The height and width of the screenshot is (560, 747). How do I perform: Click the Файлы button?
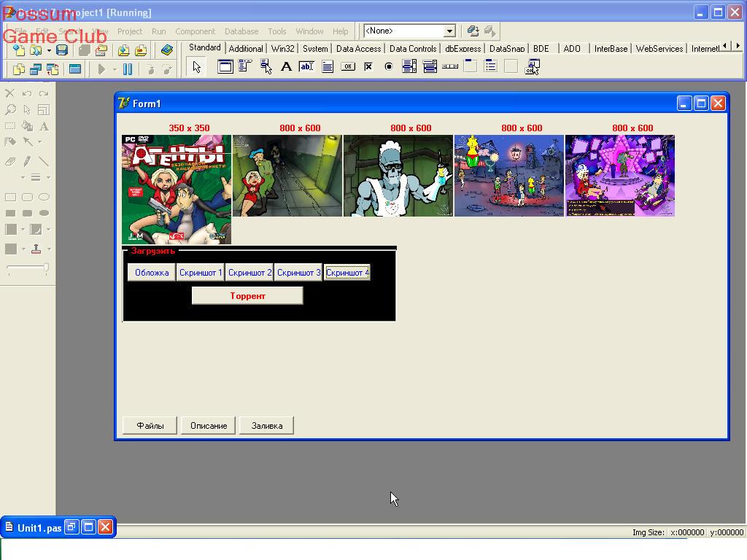coord(150,426)
